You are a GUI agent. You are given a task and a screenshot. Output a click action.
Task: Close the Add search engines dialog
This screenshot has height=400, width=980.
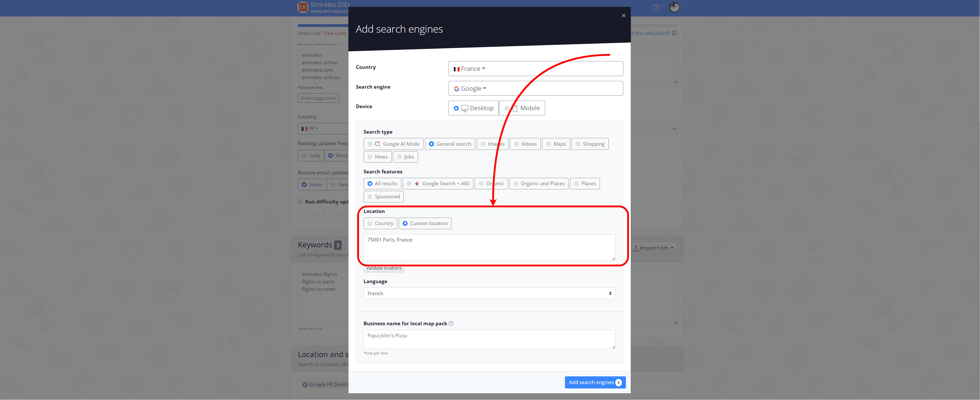click(624, 16)
